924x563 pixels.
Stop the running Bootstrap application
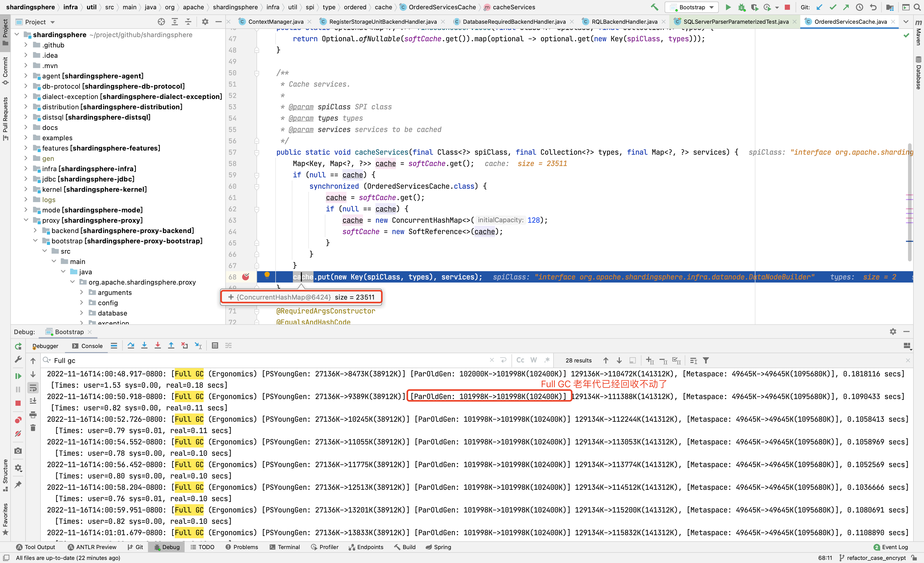click(x=787, y=7)
